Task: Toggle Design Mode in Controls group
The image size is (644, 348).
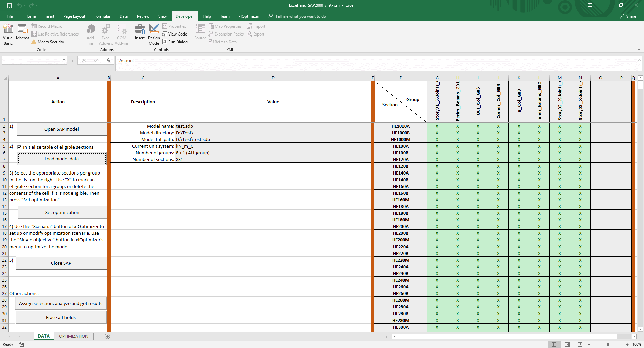Action: pyautogui.click(x=154, y=34)
